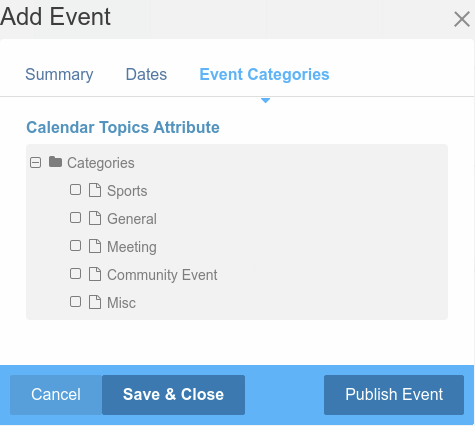Select the Community Event checkbox

pos(75,274)
